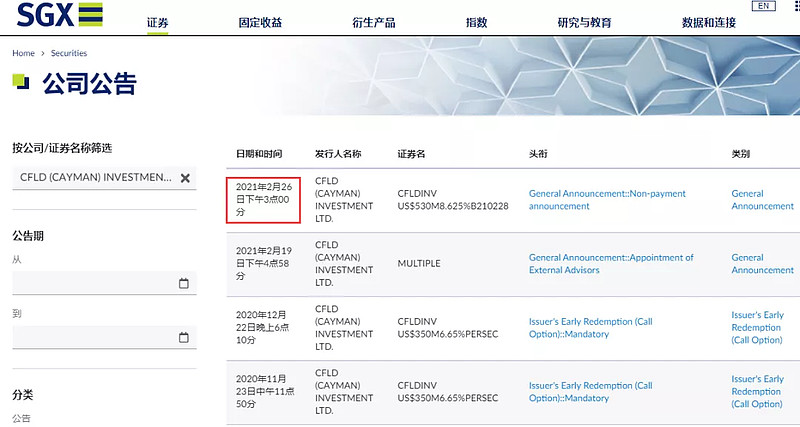800x427 pixels.
Task: Open the Non-payment announcement link
Action: (x=607, y=200)
